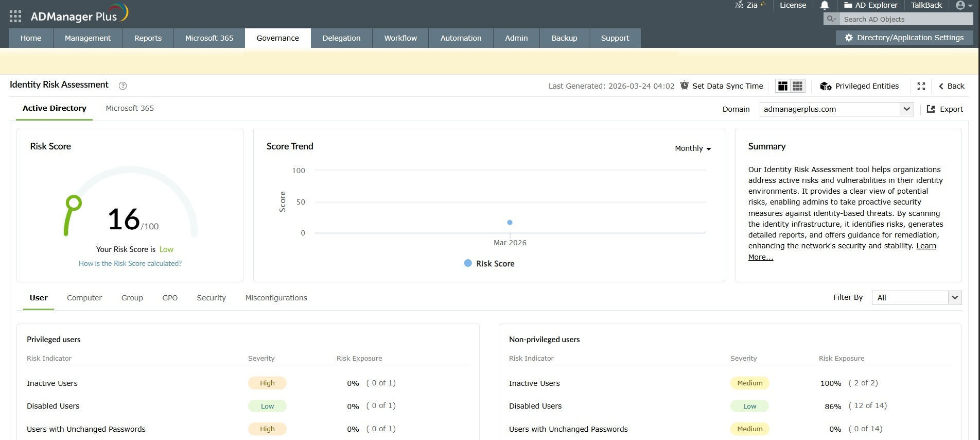Click How is the Risk Score calculated?
The height and width of the screenshot is (440, 980).
(x=130, y=263)
